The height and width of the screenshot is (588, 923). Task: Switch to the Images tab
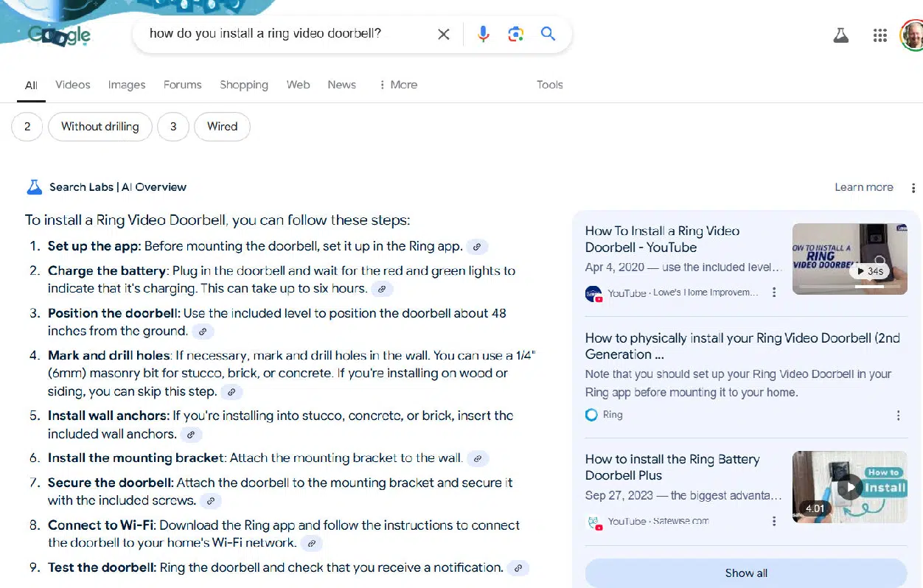tap(127, 85)
